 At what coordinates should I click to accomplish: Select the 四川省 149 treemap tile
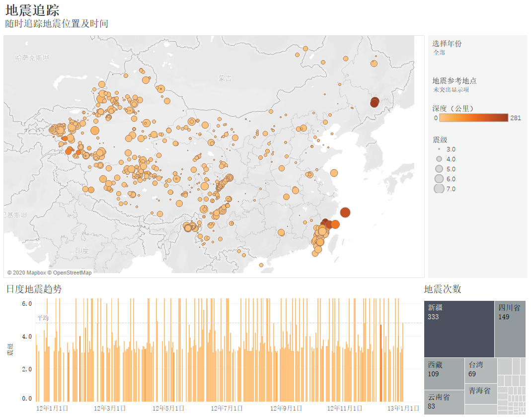pos(510,329)
